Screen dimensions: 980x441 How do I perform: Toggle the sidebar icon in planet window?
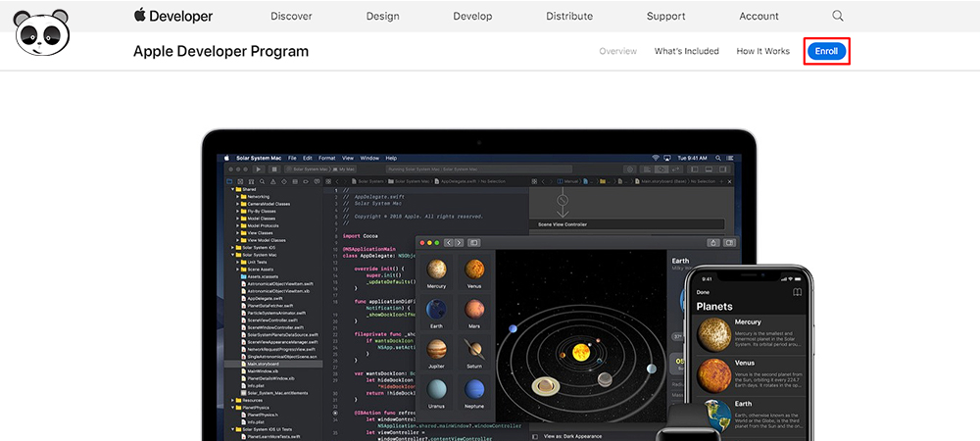(473, 242)
